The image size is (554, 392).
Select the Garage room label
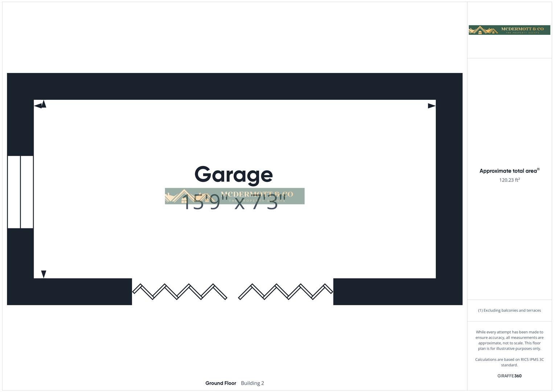(234, 175)
